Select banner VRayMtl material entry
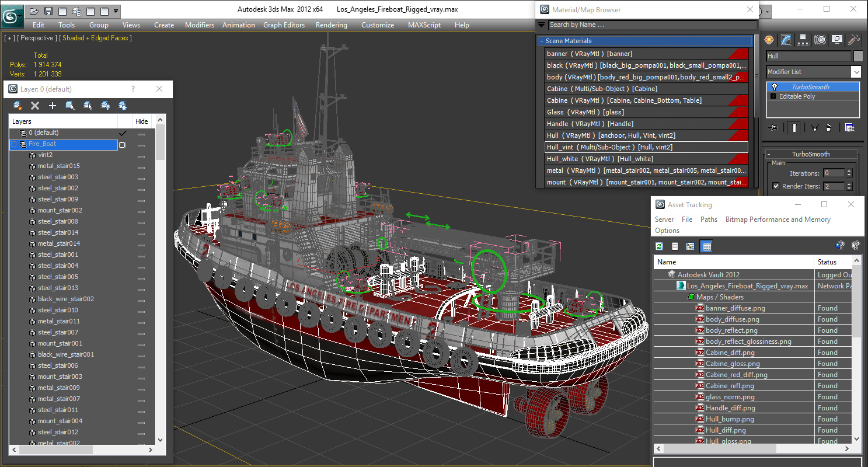 (646, 54)
